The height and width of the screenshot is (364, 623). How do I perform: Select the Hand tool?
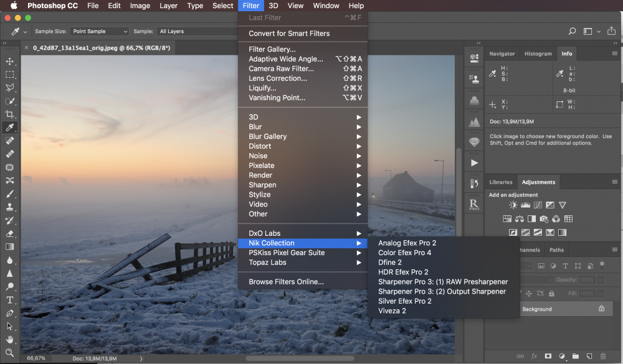[9, 339]
